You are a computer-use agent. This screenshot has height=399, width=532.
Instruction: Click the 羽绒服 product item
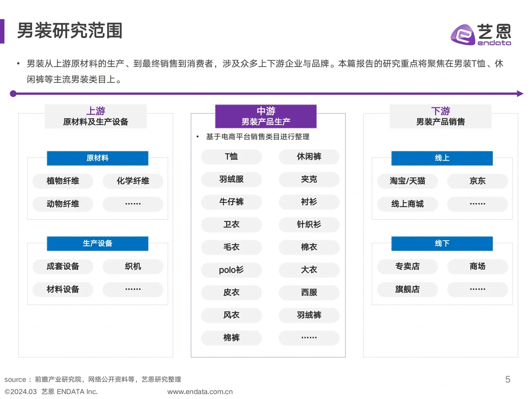(231, 180)
